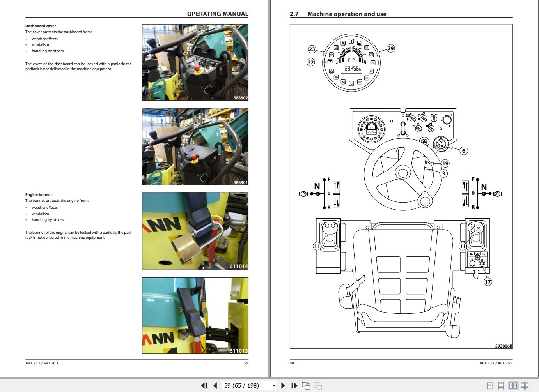Select continuous scrolling page layout
The height and width of the screenshot is (392, 539).
pos(501,385)
